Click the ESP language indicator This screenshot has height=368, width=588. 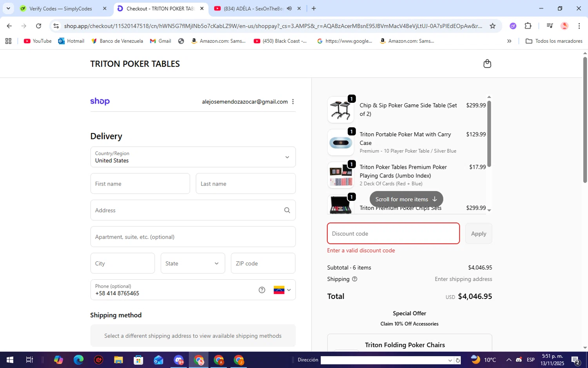click(530, 360)
